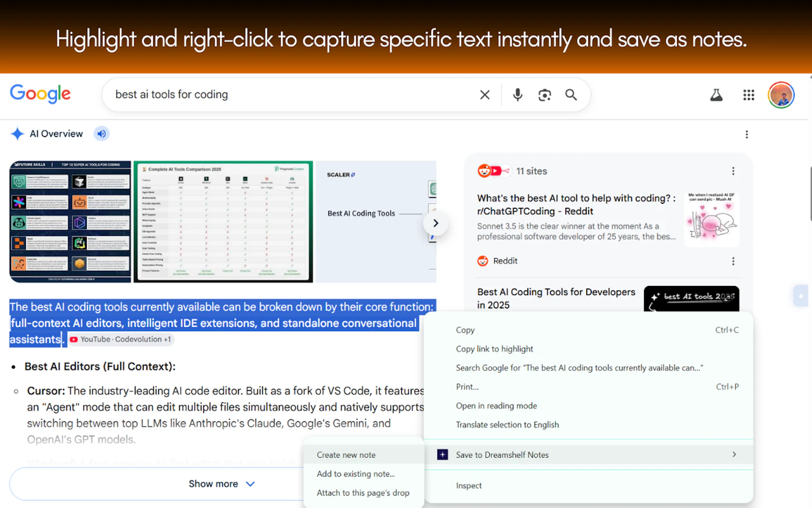Expand AI Overview with Show more
The width and height of the screenshot is (812, 508).
pyautogui.click(x=221, y=484)
